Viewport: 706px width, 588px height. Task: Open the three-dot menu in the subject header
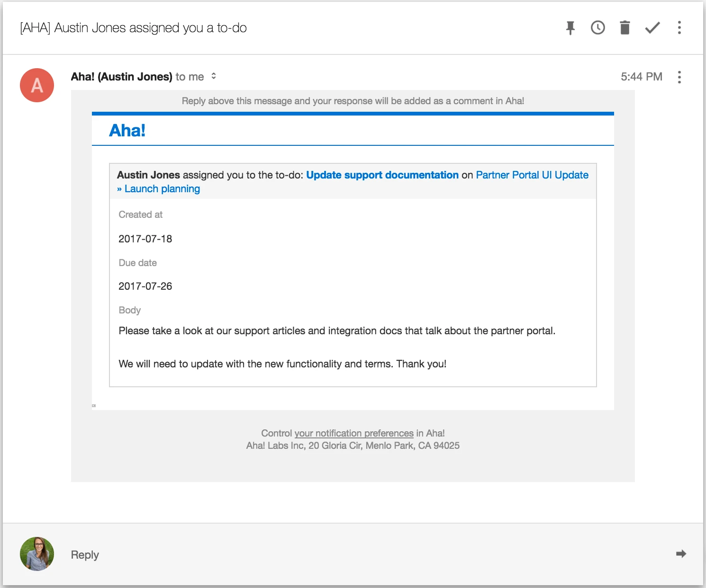click(x=679, y=28)
